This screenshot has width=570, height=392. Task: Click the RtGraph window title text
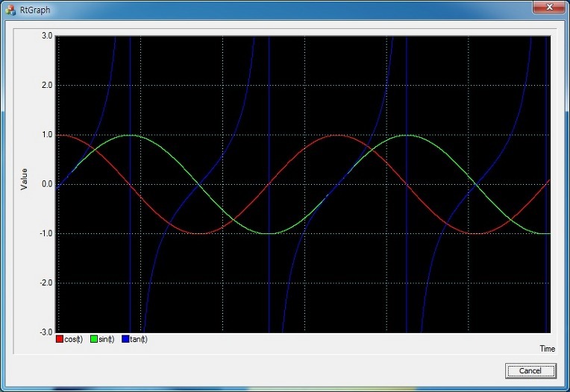pos(35,10)
